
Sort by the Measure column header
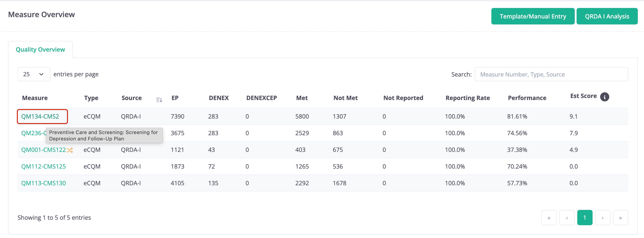35,98
